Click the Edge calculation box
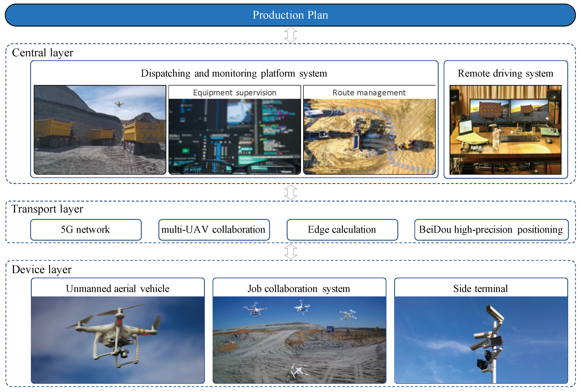Image resolution: width=580 pixels, height=392 pixels. 342,230
